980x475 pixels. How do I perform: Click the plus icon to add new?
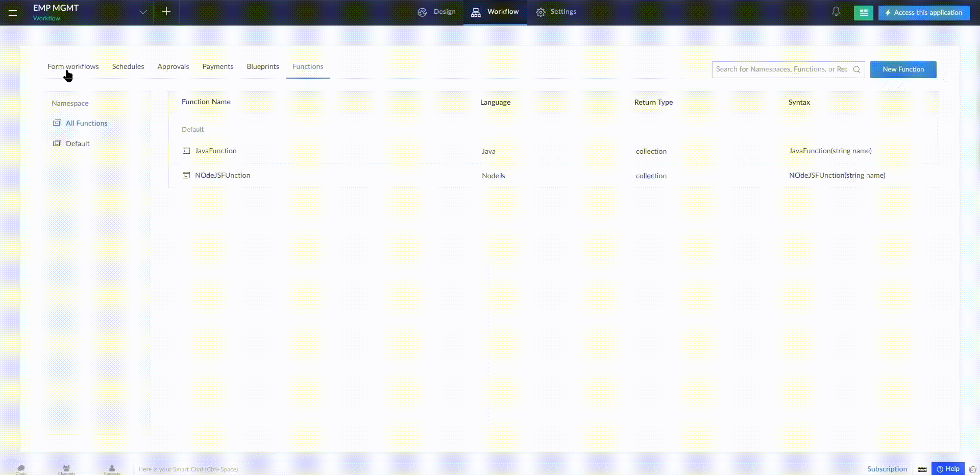point(166,12)
